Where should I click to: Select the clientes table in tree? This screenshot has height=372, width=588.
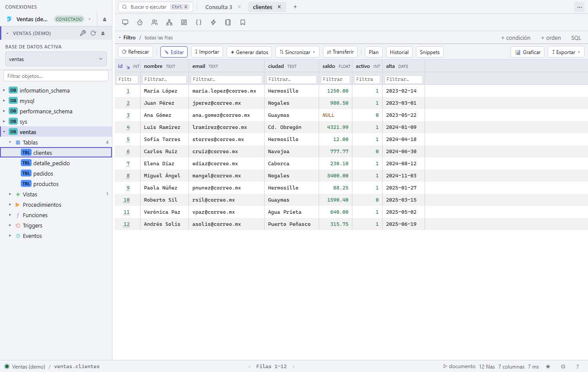click(56, 152)
